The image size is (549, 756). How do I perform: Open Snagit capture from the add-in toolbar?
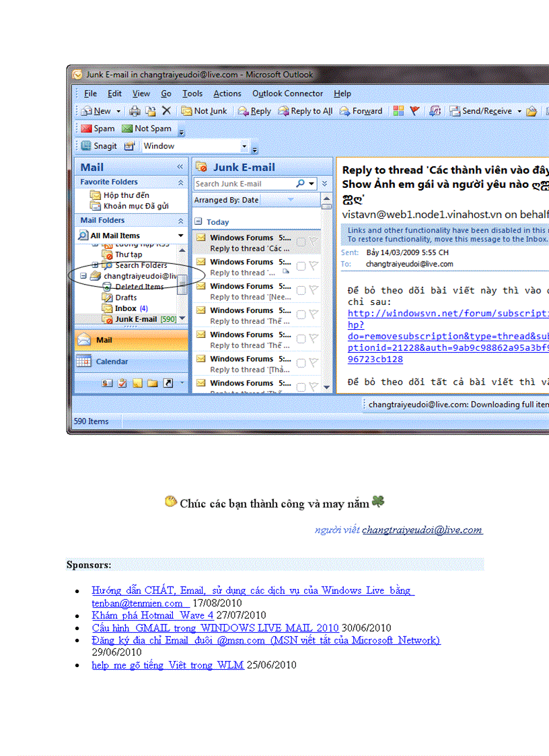pyautogui.click(x=100, y=145)
